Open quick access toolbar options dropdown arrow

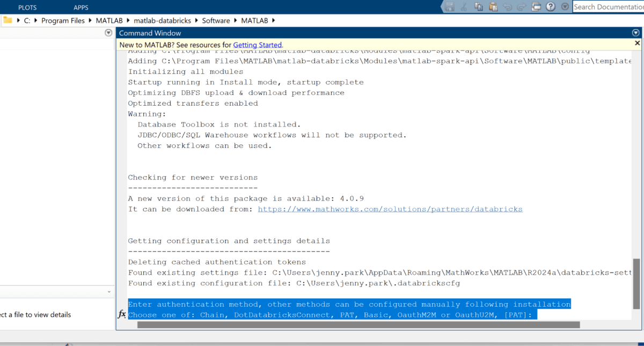565,7
